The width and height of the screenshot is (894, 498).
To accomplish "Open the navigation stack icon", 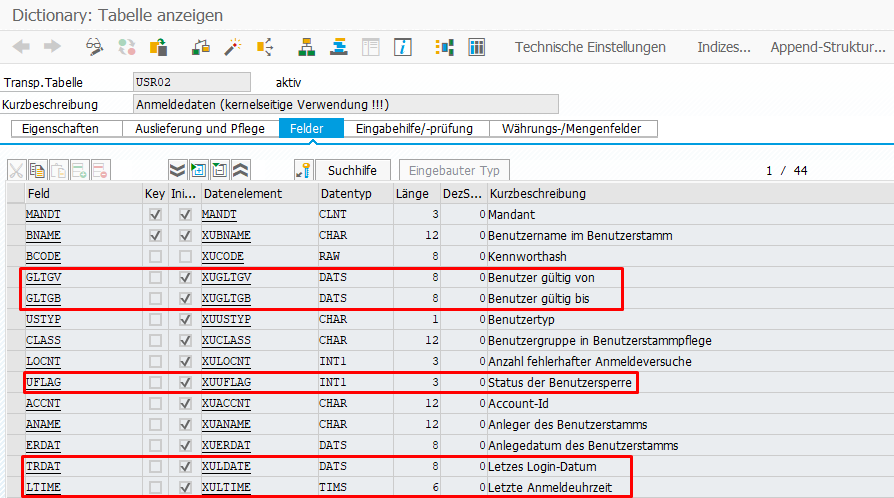I will (339, 47).
